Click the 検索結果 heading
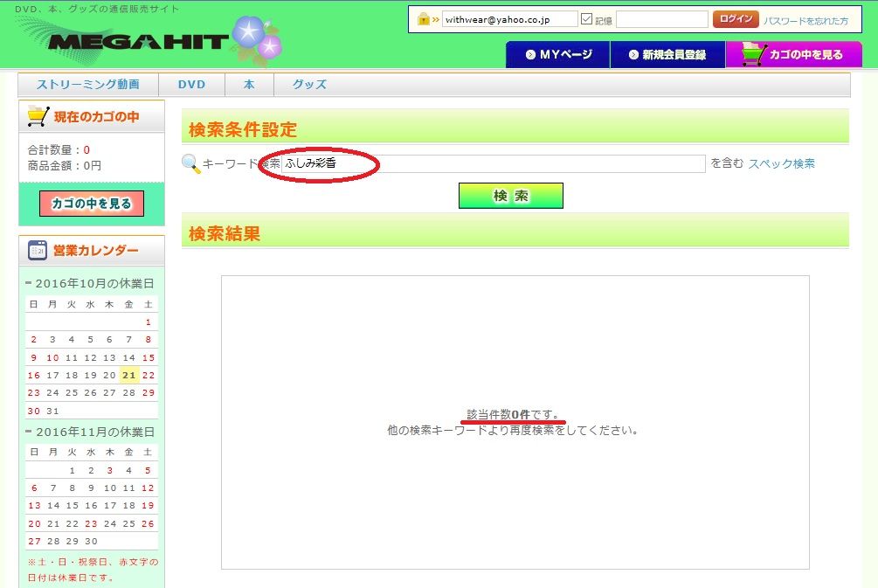This screenshot has height=588, width=878. pyautogui.click(x=225, y=233)
